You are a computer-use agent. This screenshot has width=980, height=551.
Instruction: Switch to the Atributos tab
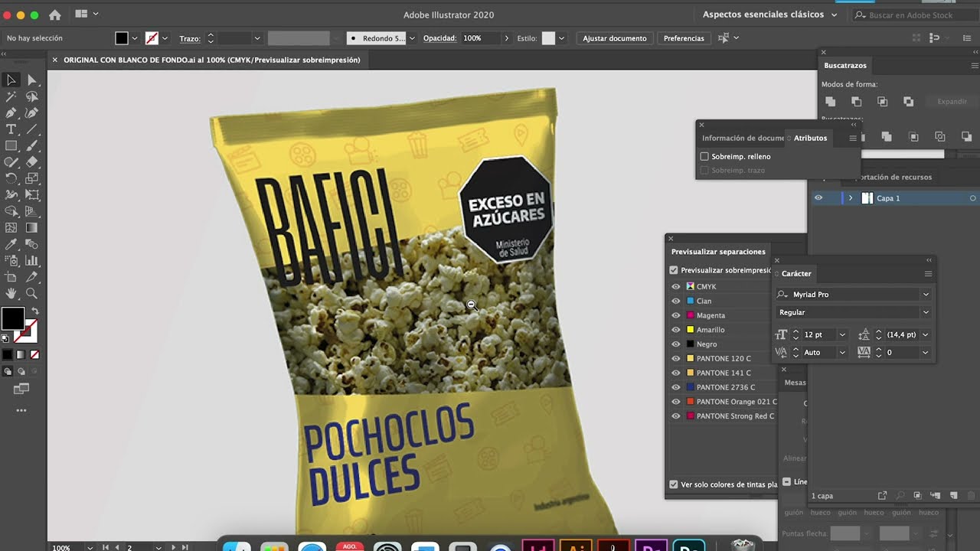tap(810, 138)
